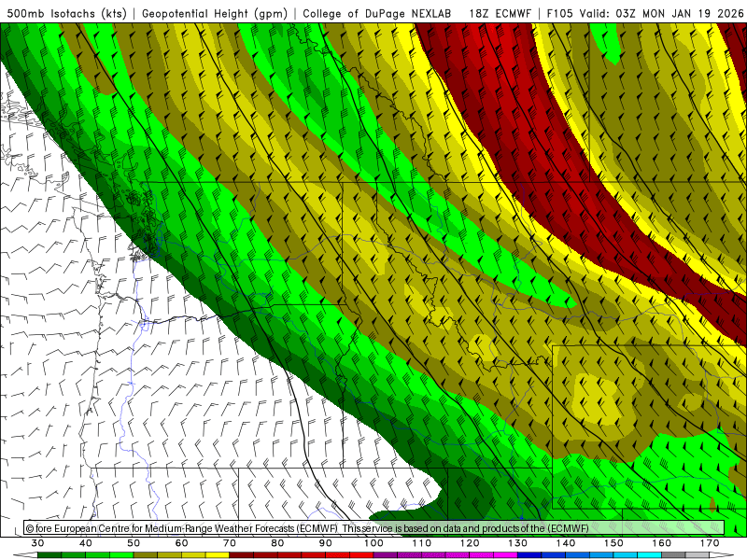Click the 'College of DuPage NEXLAB' label
The image size is (747, 560).
(377, 13)
